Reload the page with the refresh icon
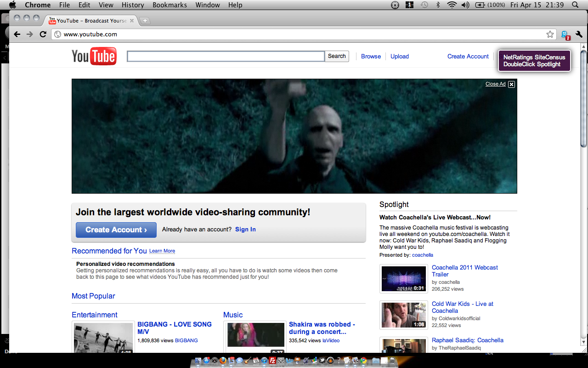Screen dimensions: 588x368 (43, 34)
